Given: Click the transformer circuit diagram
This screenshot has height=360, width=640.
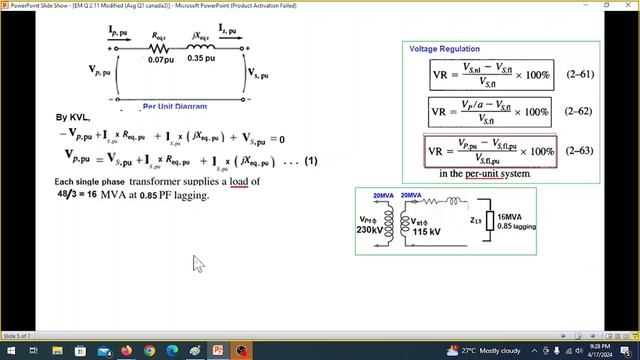Looking at the screenshot, I should click(446, 221).
